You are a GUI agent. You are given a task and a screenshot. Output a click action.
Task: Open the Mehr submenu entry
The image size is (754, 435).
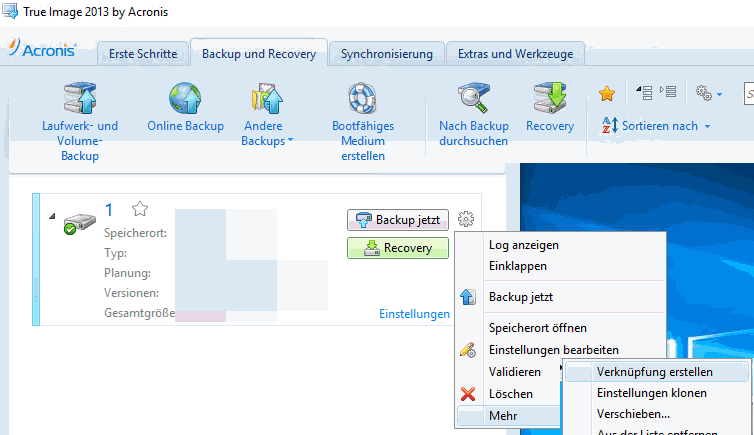[x=510, y=416]
